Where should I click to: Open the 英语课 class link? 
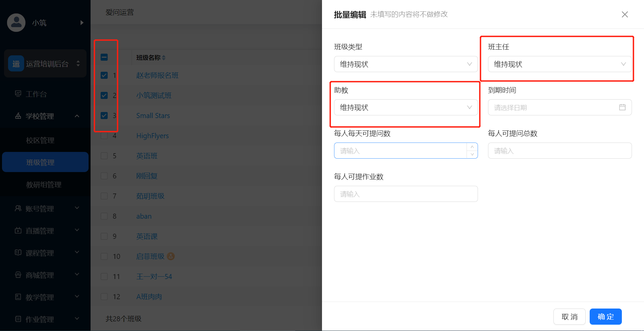tap(147, 236)
